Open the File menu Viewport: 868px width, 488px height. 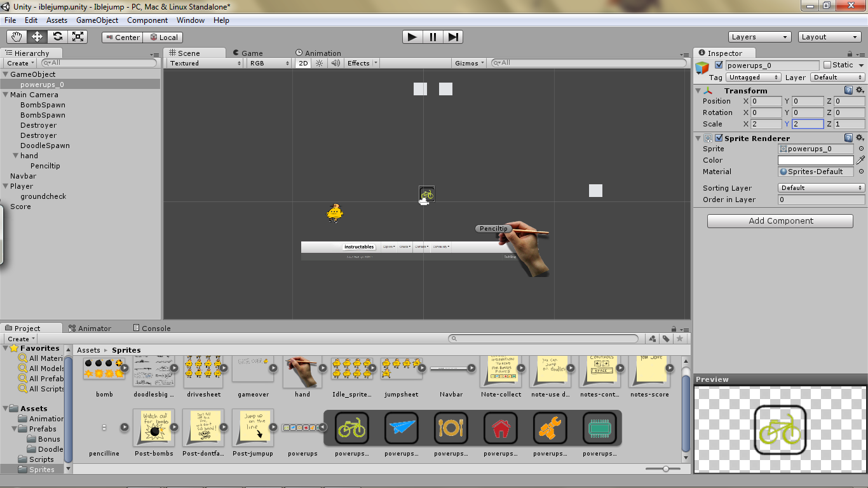10,20
